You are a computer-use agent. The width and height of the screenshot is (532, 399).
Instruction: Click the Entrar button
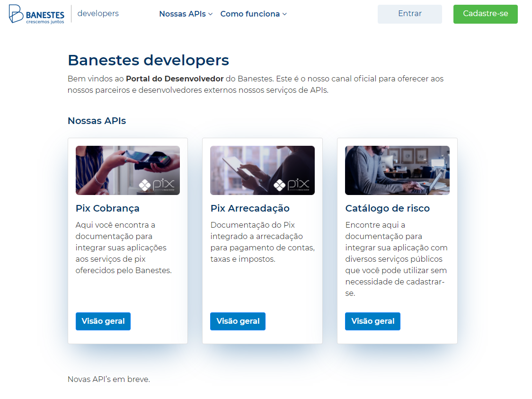[x=409, y=14]
